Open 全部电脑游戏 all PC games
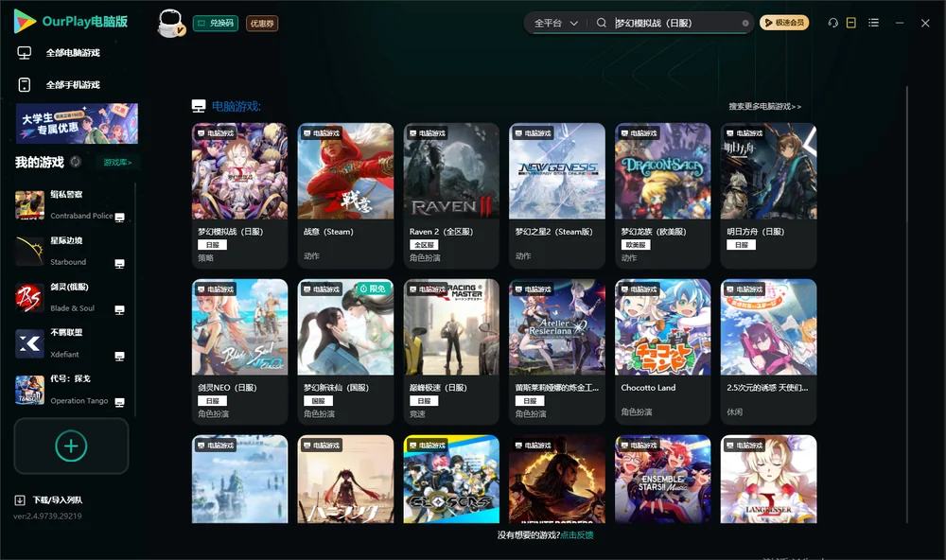Viewport: 946px width, 560px height. coord(59,53)
